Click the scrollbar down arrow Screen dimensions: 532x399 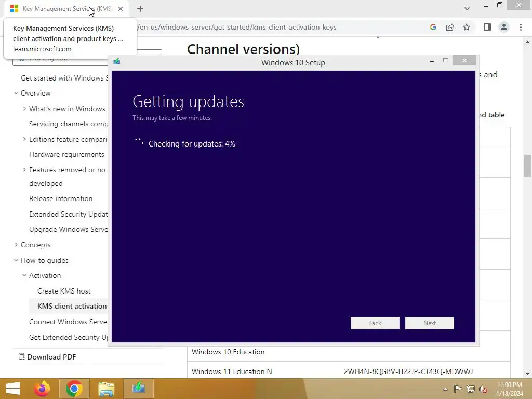(527, 374)
